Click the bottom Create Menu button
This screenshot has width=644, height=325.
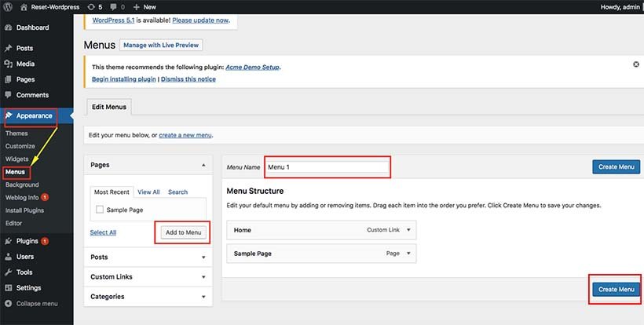pos(616,290)
